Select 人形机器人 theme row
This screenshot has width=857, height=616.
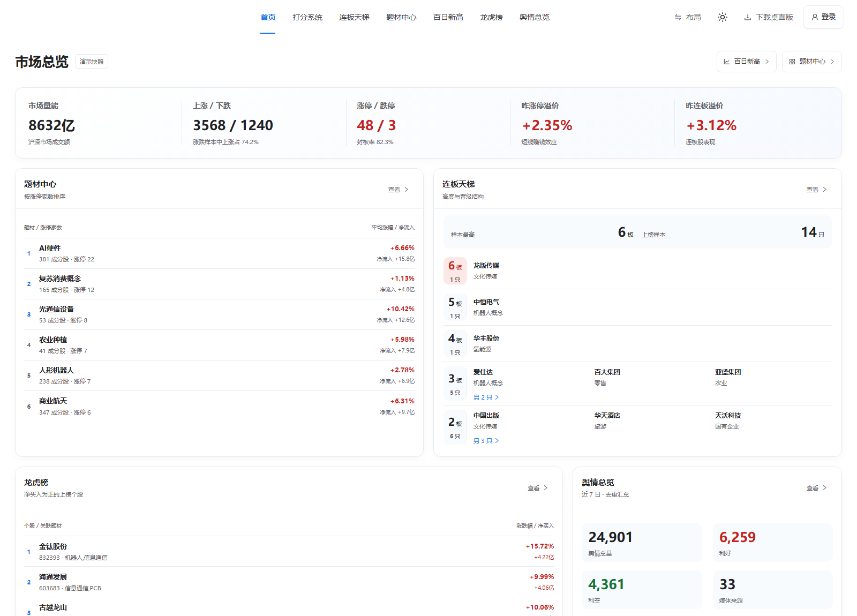click(x=219, y=375)
